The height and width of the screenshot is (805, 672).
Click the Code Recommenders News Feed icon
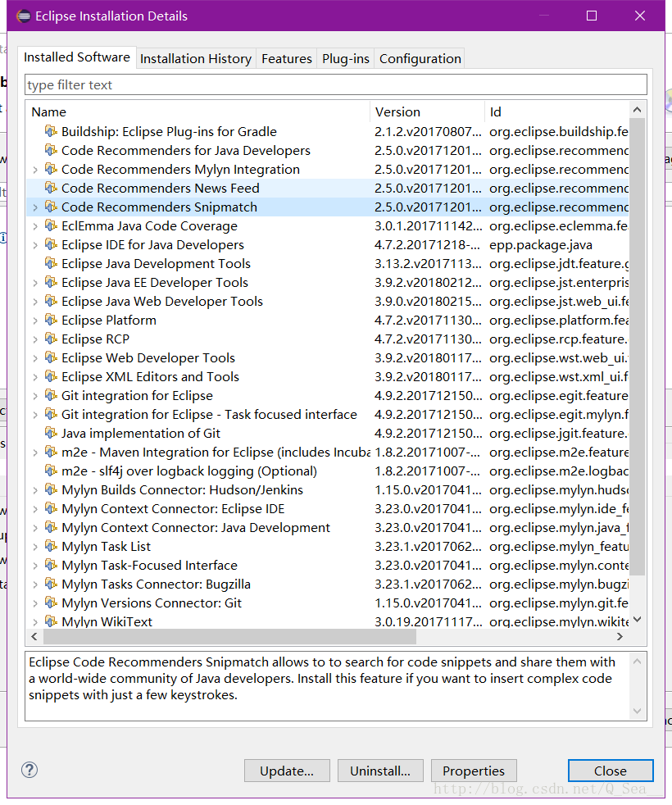[51, 188]
